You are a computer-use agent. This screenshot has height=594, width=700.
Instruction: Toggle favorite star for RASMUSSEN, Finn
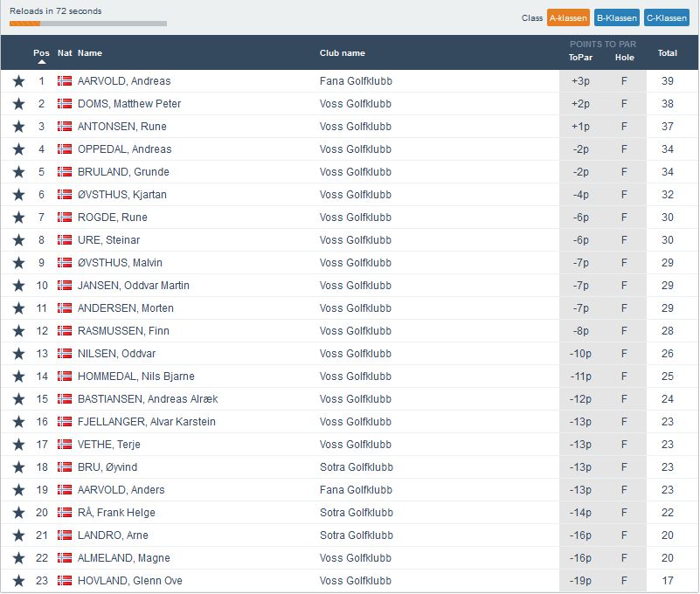click(18, 331)
